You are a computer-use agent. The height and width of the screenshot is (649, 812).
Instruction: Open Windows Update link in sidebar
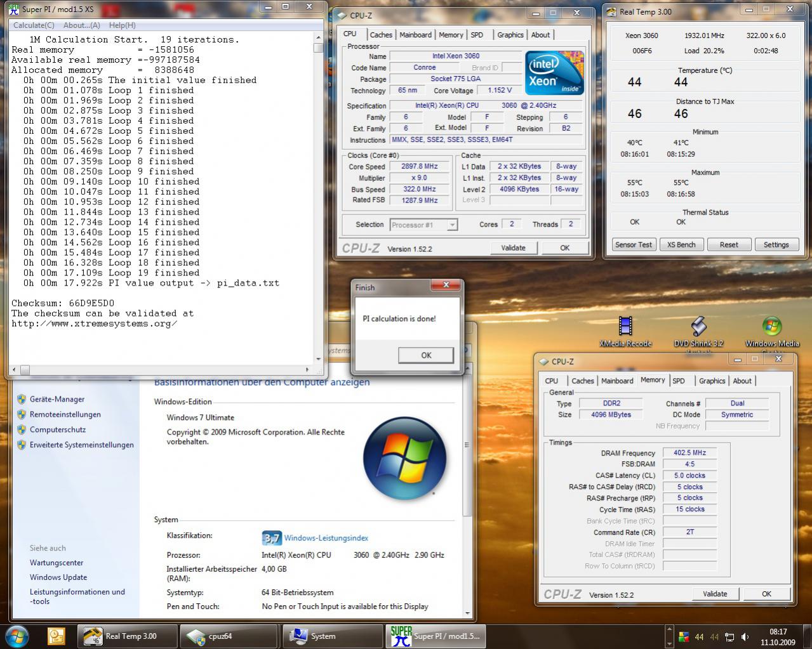pos(58,577)
